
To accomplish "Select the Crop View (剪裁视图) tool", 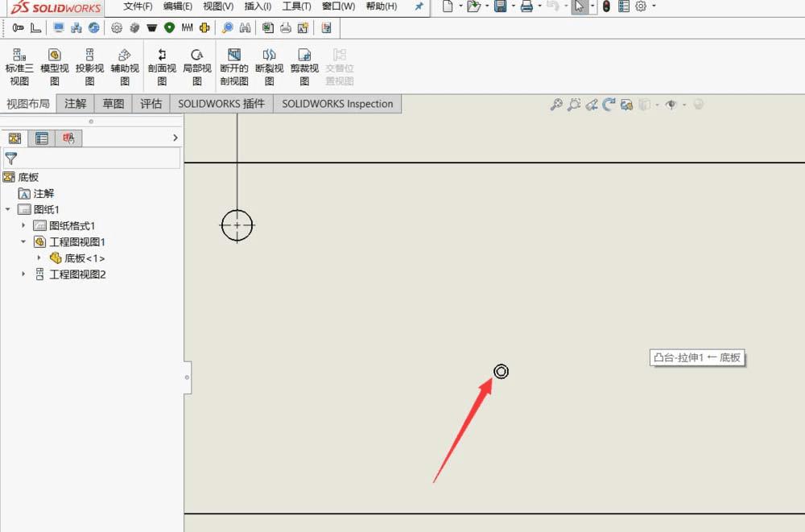I will pos(304,66).
